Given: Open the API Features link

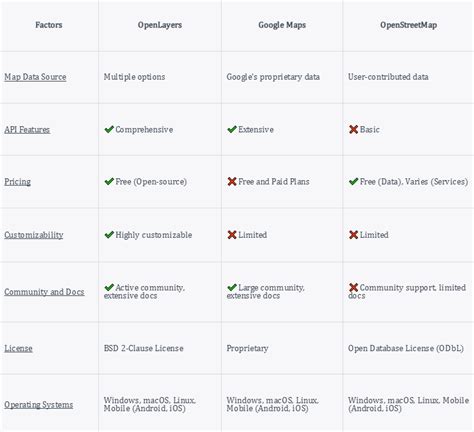Looking at the screenshot, I should click(x=27, y=130).
